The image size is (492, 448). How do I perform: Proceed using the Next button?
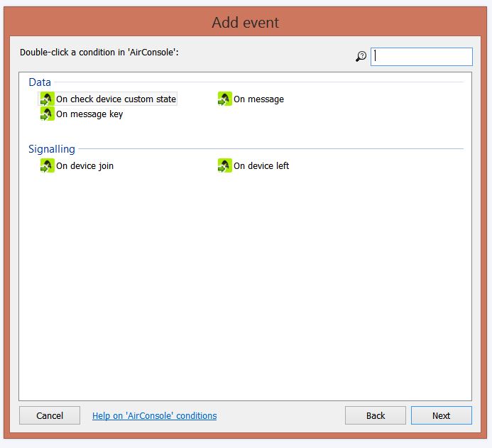(441, 416)
